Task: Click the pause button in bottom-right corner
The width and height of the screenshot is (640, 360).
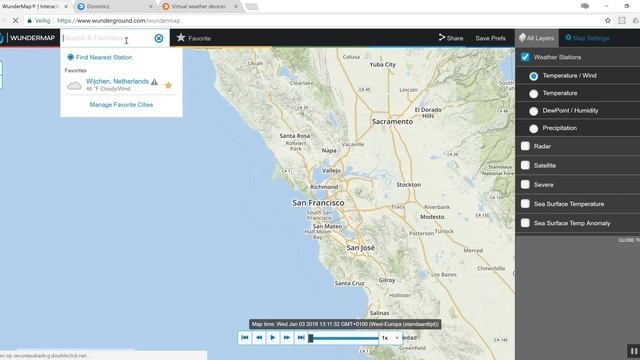Action: (633, 351)
